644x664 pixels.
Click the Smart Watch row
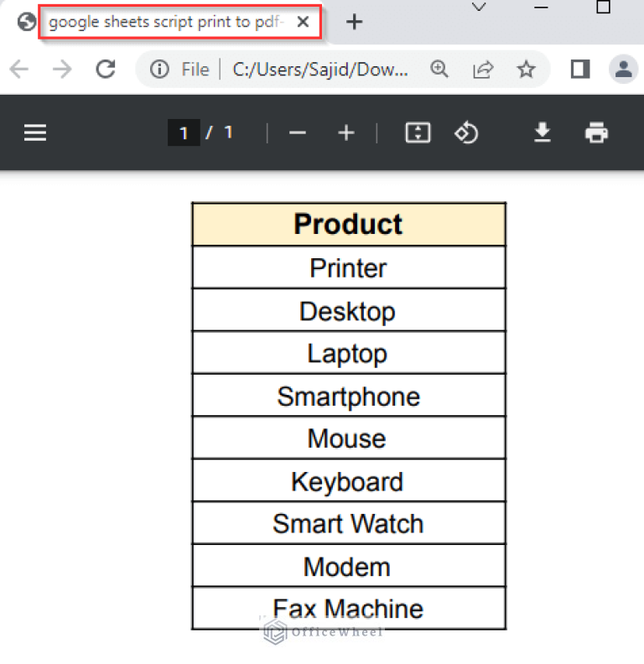click(349, 523)
